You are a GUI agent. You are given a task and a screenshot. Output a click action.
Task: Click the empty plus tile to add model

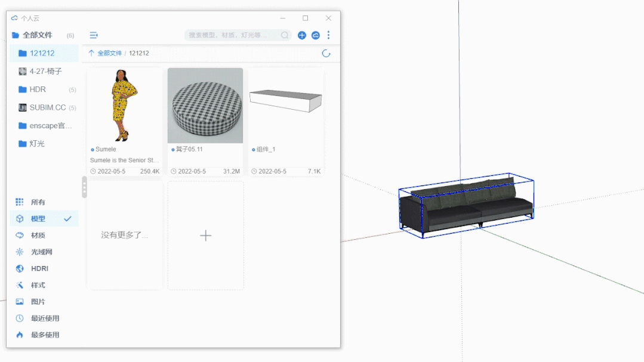[x=205, y=236]
